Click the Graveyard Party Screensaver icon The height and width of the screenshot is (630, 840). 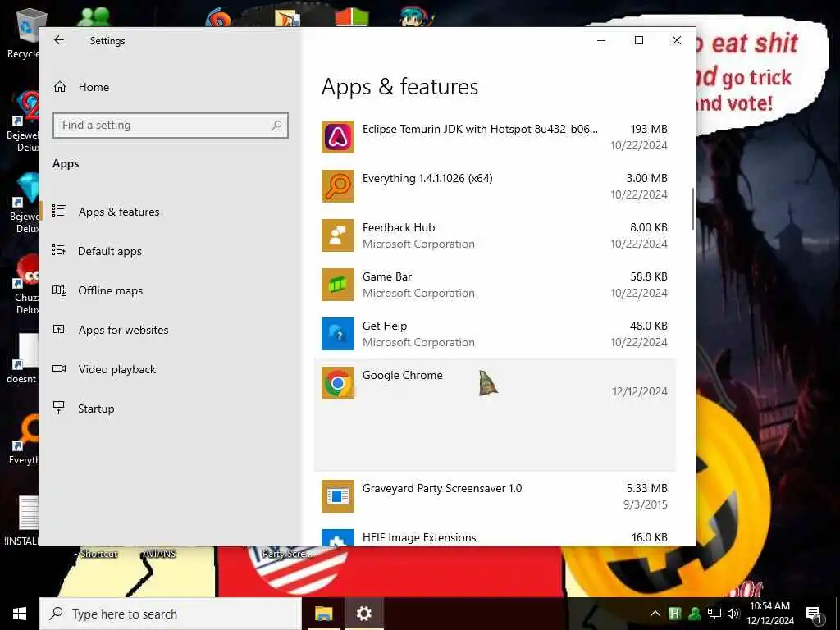[x=337, y=496]
